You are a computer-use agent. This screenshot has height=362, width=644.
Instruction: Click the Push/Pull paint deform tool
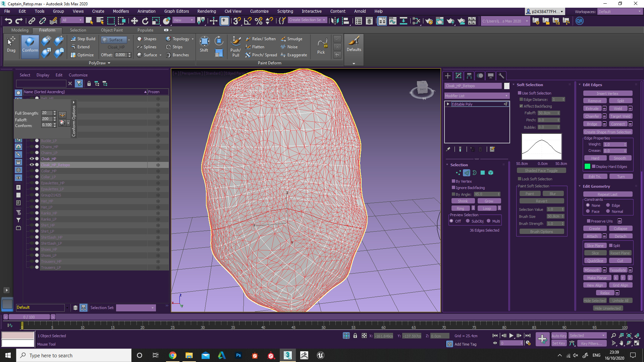point(235,46)
